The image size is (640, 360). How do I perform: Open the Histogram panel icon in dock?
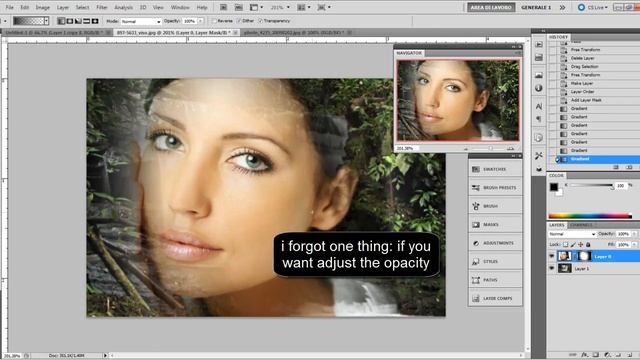click(539, 75)
